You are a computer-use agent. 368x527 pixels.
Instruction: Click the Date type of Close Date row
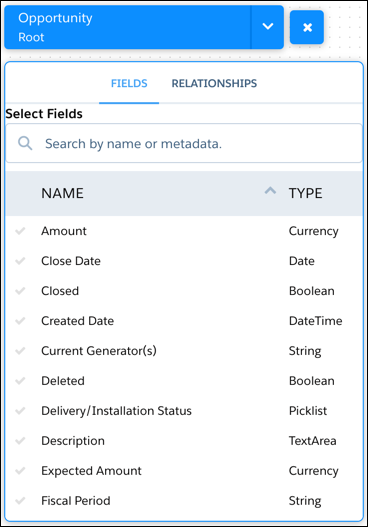(x=302, y=261)
